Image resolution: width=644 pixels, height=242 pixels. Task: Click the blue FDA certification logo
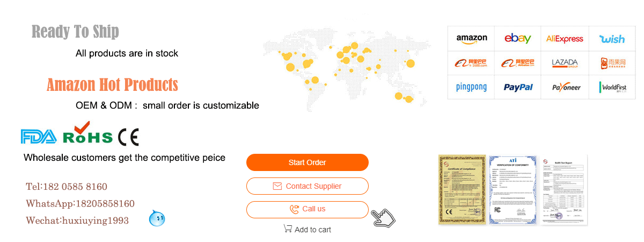tap(38, 137)
